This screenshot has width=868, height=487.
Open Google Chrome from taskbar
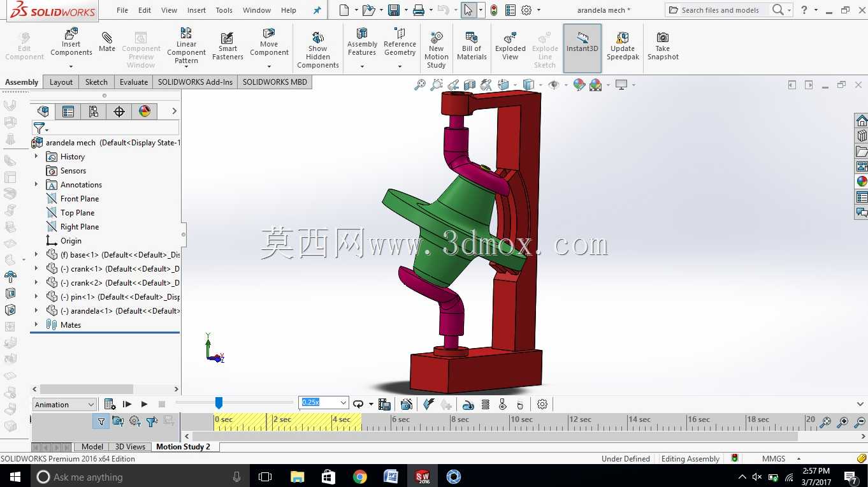[x=360, y=476]
